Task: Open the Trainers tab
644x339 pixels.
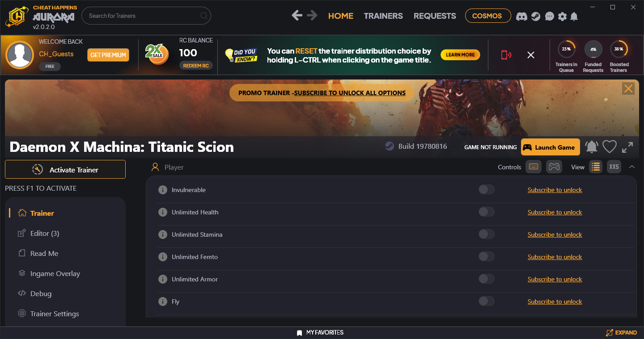Action: (x=383, y=16)
